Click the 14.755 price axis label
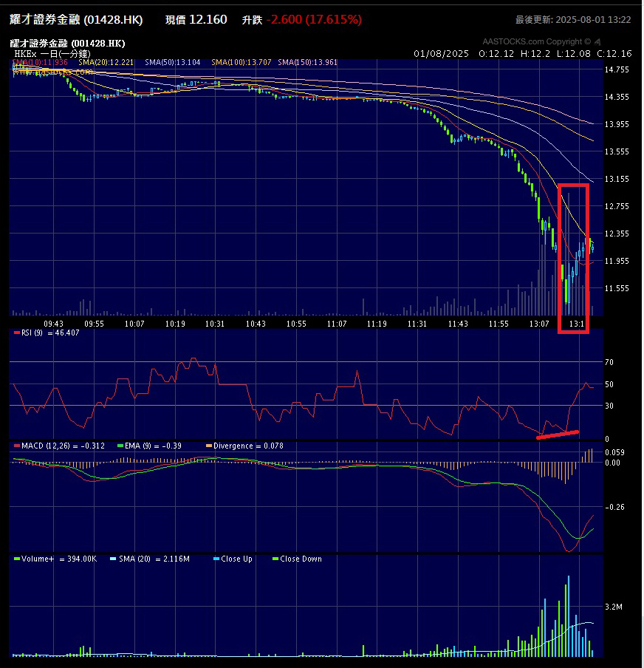Image resolution: width=644 pixels, height=668 pixels. click(617, 70)
